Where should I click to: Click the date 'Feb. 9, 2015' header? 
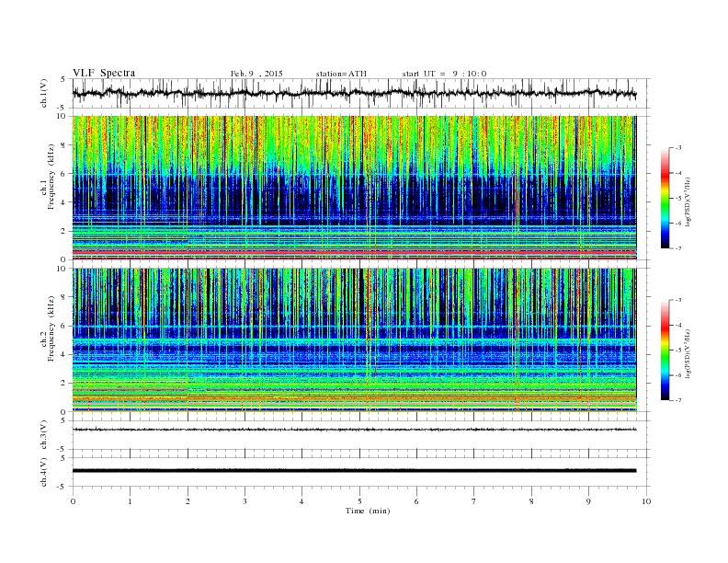pyautogui.click(x=256, y=74)
